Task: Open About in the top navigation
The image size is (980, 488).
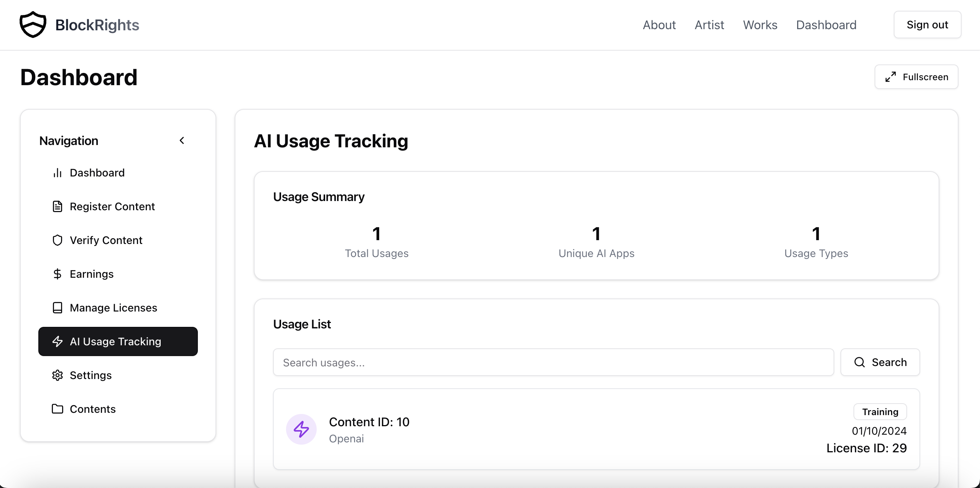Action: [x=659, y=25]
